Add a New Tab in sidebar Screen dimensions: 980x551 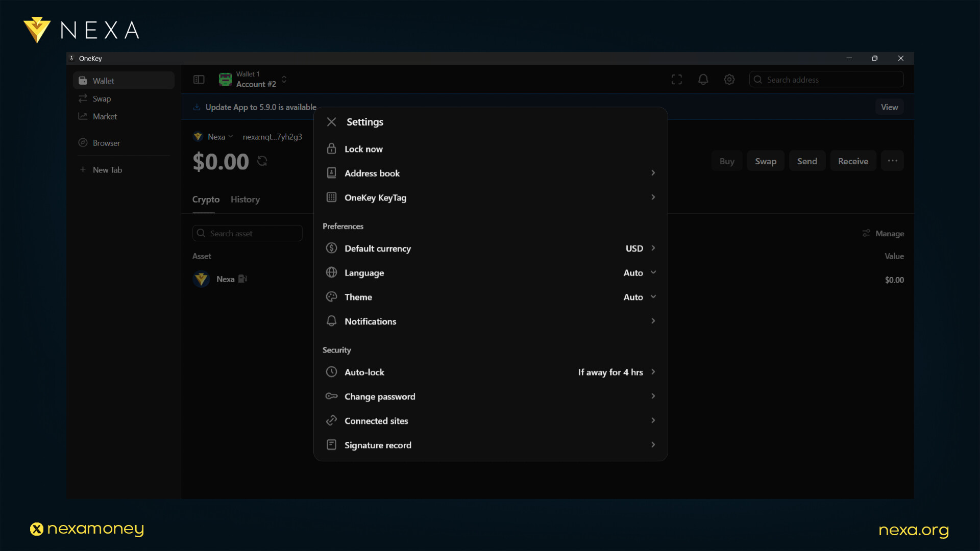124,170
